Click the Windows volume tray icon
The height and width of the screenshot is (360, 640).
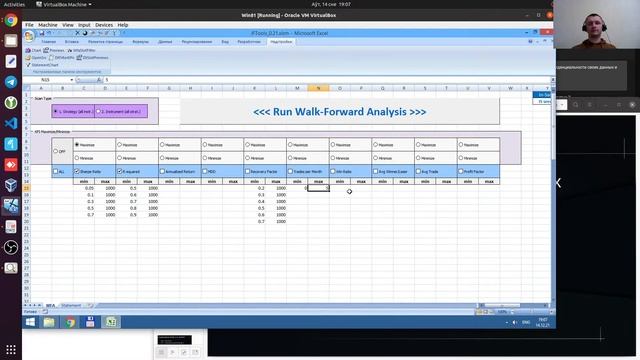(x=514, y=322)
